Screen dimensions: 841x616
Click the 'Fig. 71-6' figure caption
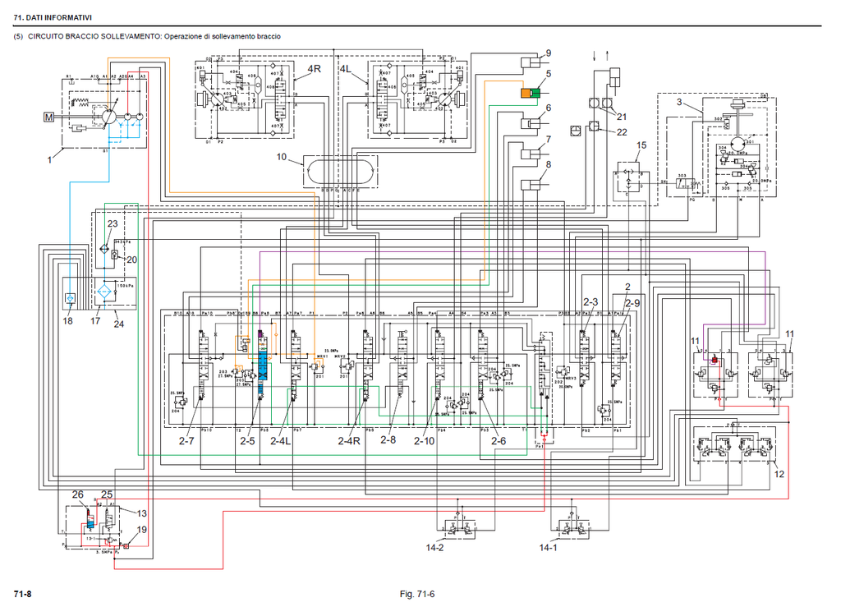click(416, 594)
